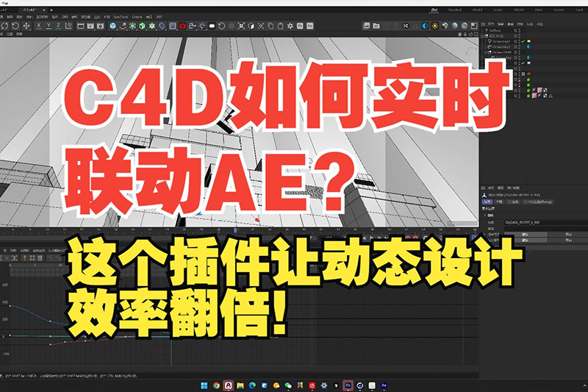Click the OctaneLight yellow light tag

coord(528,41)
